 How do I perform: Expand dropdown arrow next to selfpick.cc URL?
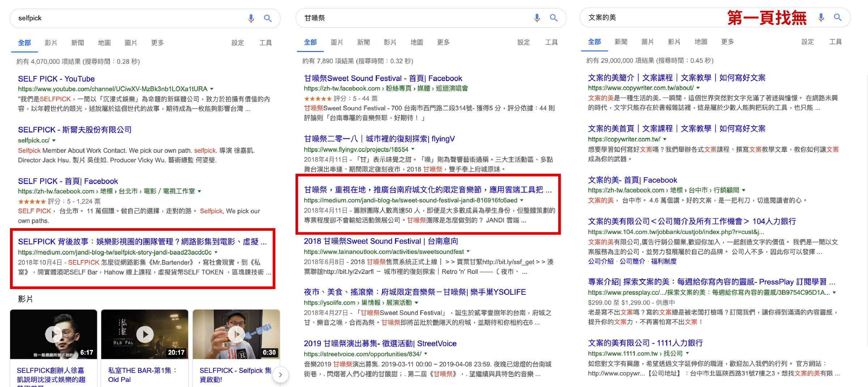coord(54,140)
